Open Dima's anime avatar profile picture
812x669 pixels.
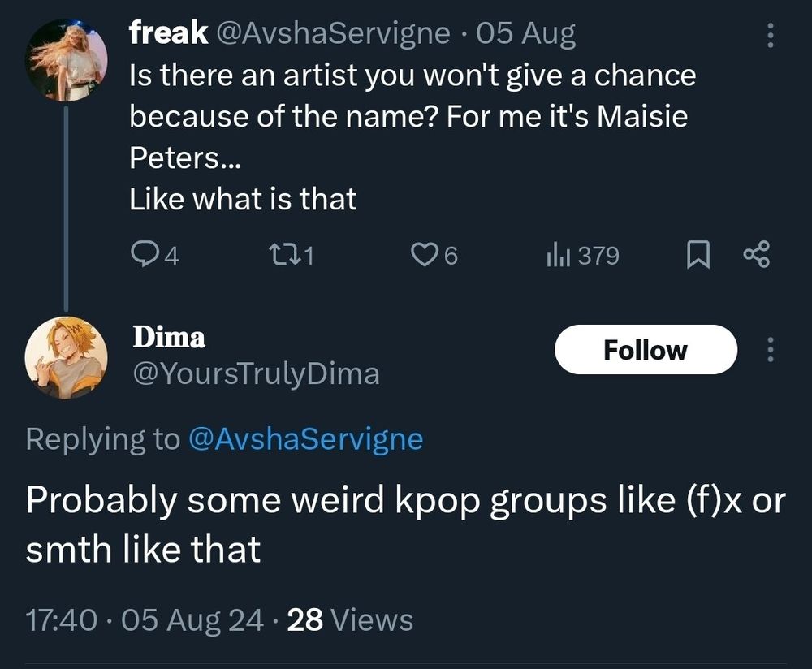pyautogui.click(x=66, y=357)
